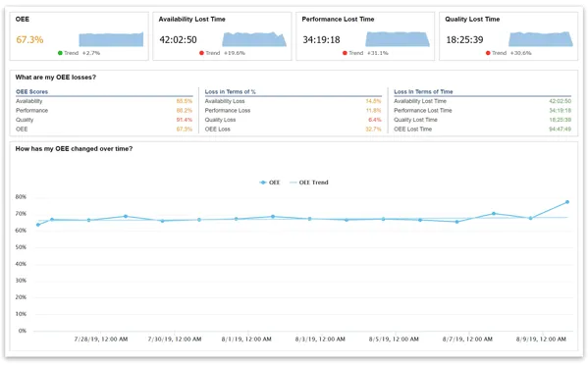Viewport: 588px width, 366px height.
Task: Select the Performance Loss row label
Action: click(228, 111)
